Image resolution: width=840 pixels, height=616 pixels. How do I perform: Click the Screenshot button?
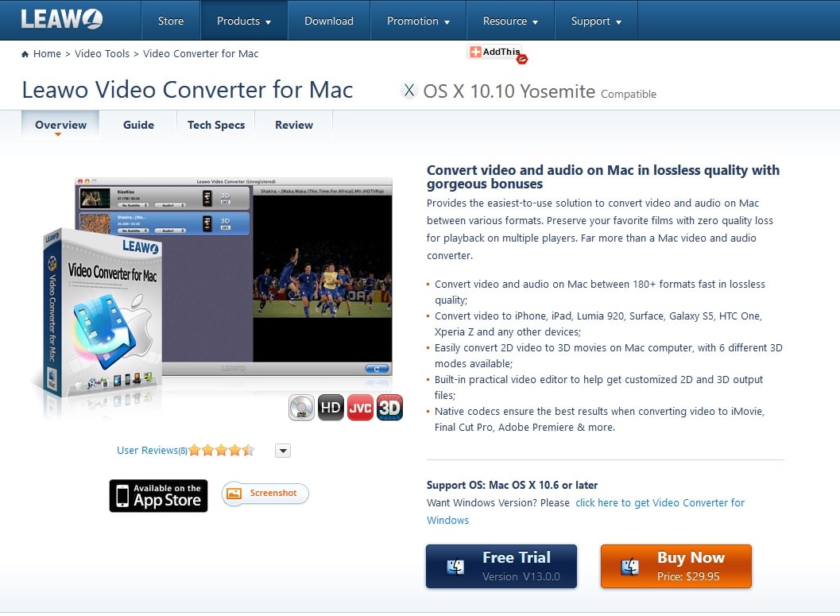click(265, 494)
